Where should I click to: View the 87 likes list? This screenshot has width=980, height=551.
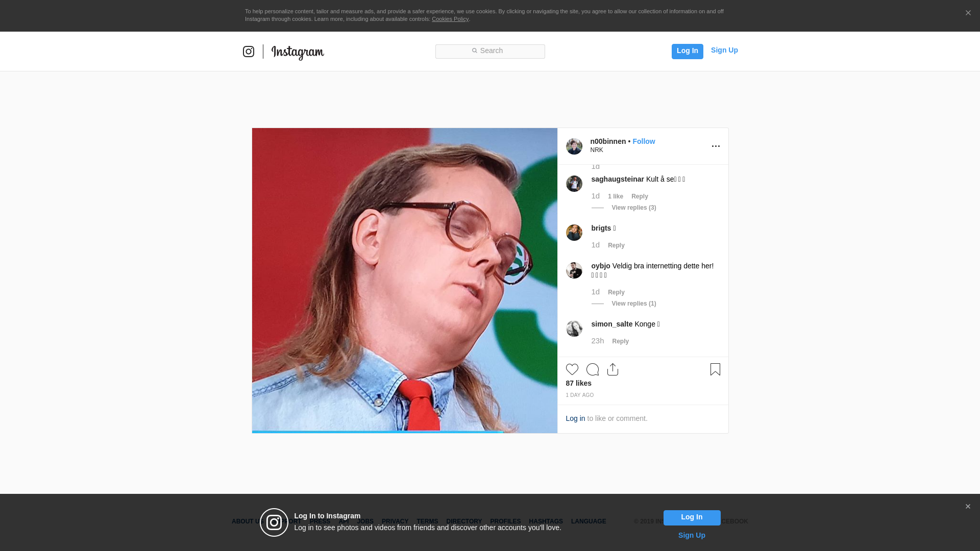pyautogui.click(x=578, y=383)
